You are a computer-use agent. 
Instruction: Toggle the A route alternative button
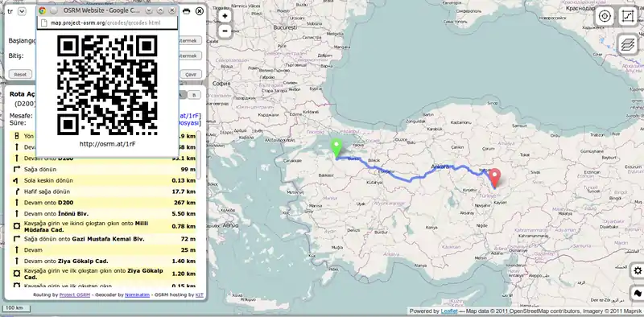point(183,95)
